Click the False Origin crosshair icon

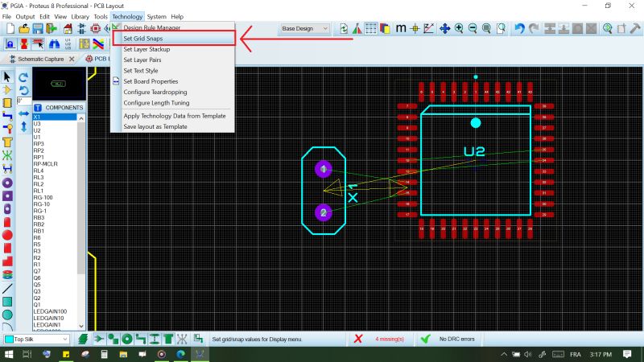[x=415, y=28]
